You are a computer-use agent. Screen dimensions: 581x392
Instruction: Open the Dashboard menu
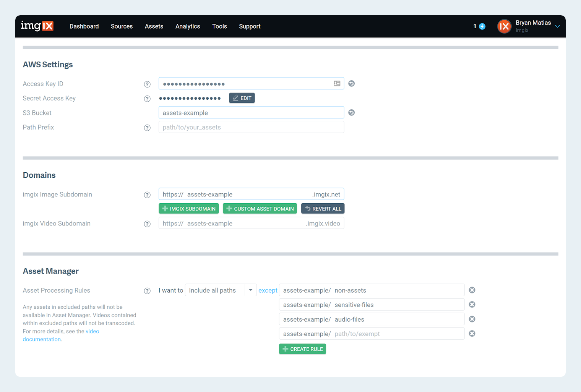(84, 26)
